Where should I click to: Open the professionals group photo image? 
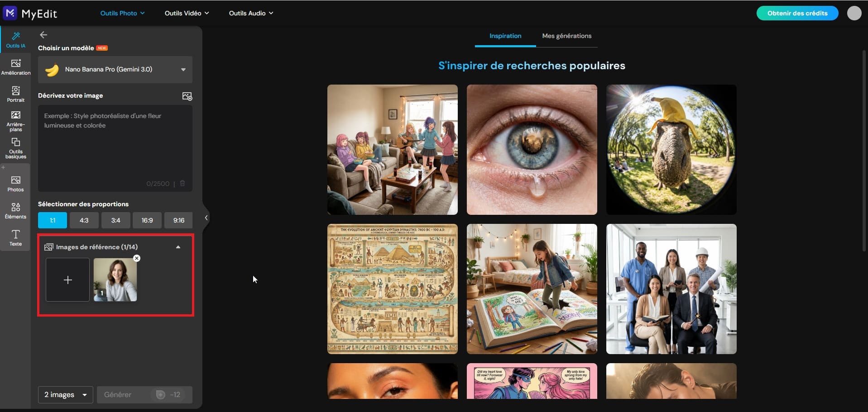pos(671,289)
